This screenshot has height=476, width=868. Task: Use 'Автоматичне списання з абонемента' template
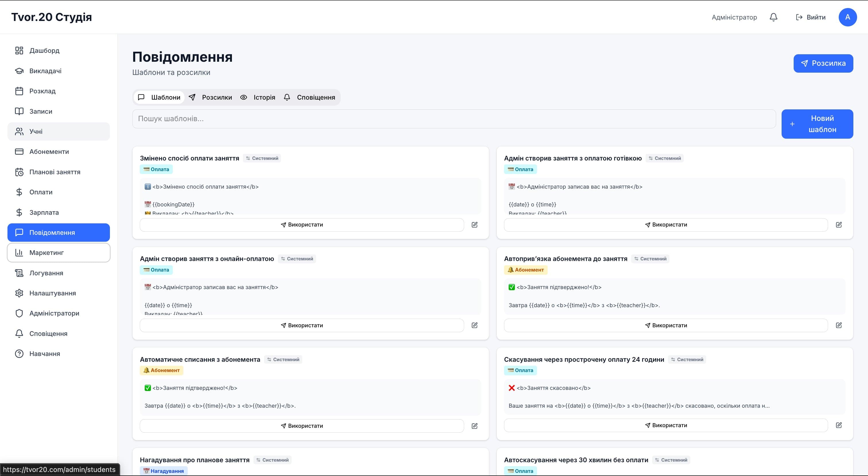[302, 426]
